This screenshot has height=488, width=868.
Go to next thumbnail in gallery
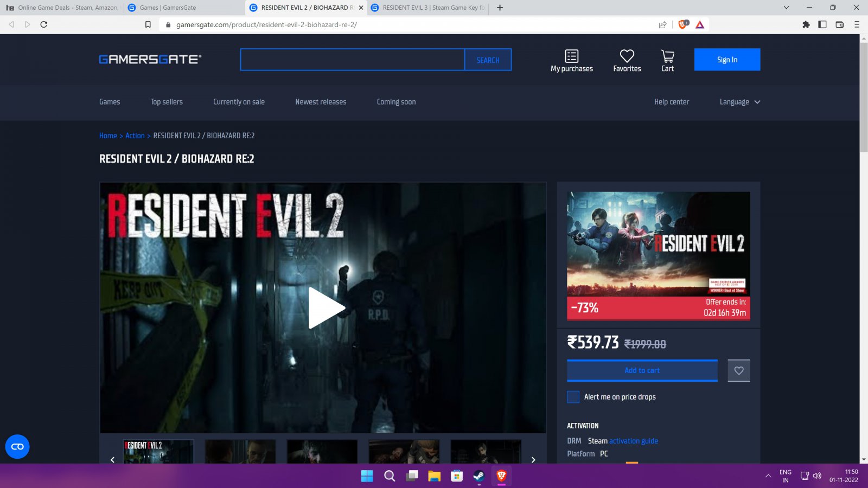533,460
